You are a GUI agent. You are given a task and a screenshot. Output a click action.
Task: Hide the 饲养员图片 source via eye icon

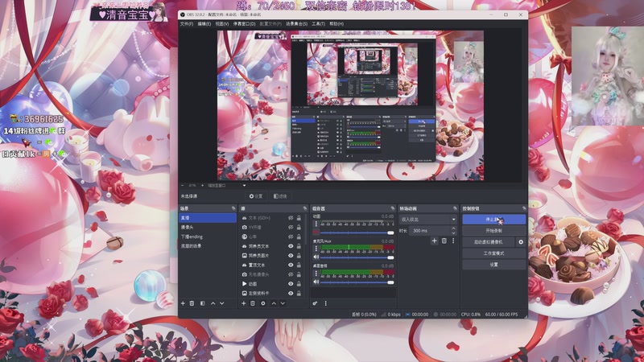tap(291, 256)
